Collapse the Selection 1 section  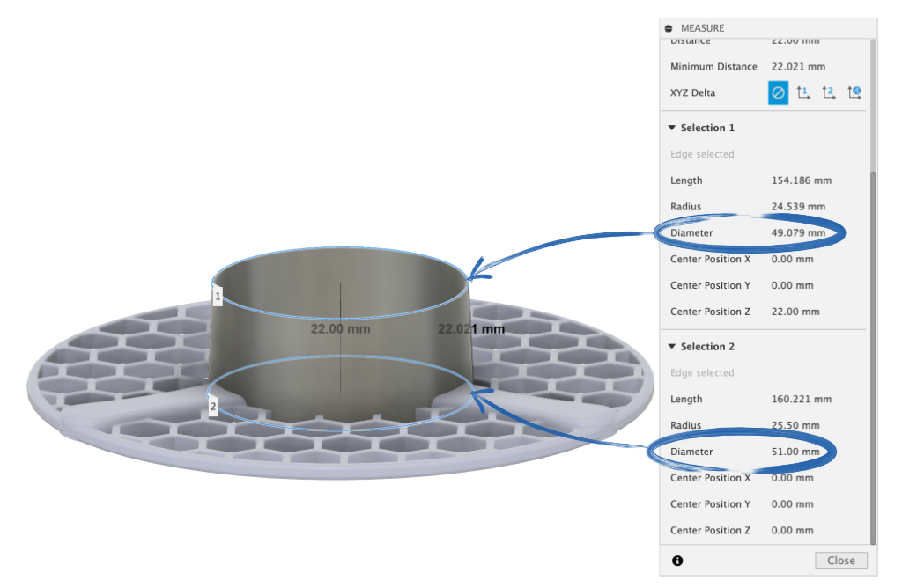click(671, 128)
